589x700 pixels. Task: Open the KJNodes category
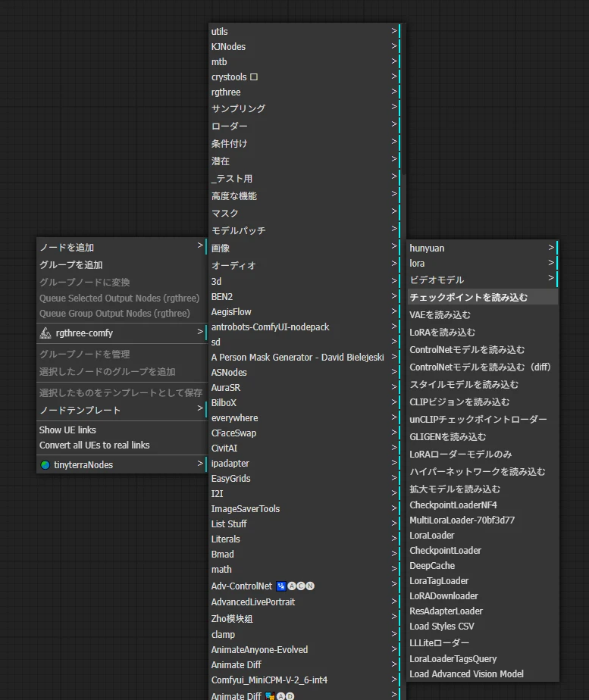point(228,47)
